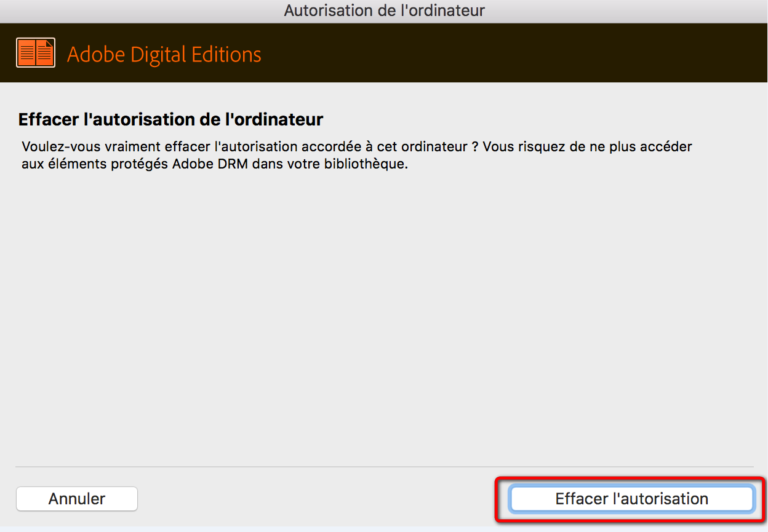Click the phrase Vous risquez de ne plus accéder

(588, 147)
